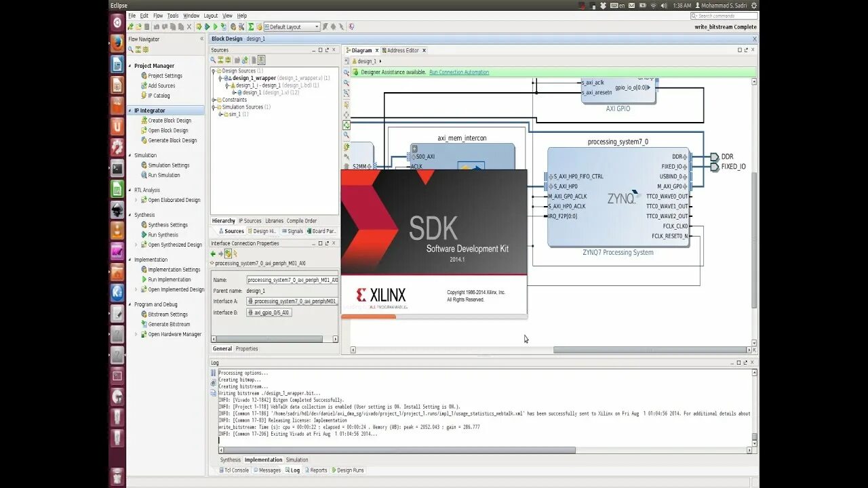Image resolution: width=868 pixels, height=488 pixels.
Task: Open the Default Layout dropdown
Action: pyautogui.click(x=292, y=27)
